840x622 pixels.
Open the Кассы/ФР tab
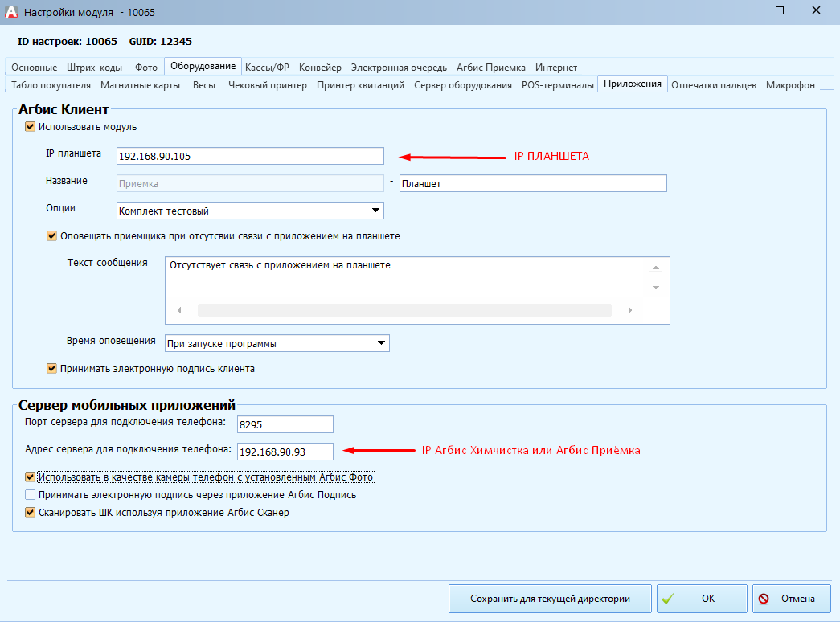pyautogui.click(x=267, y=68)
